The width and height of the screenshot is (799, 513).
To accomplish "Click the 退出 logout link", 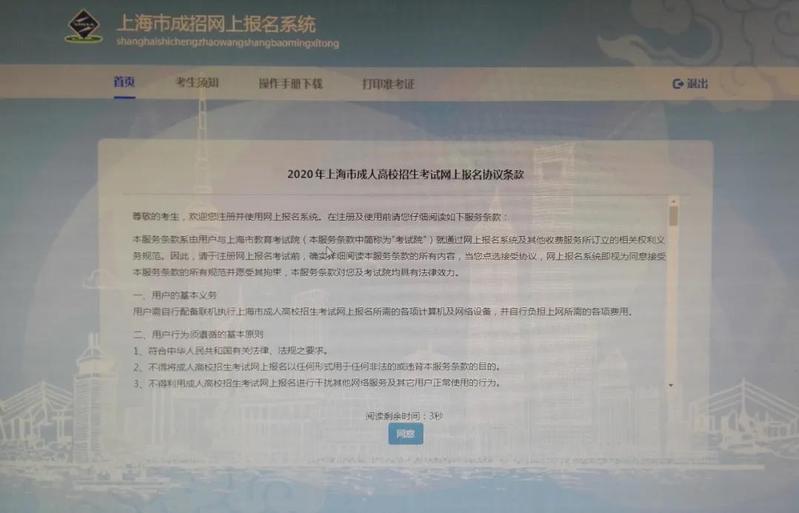I will point(696,84).
